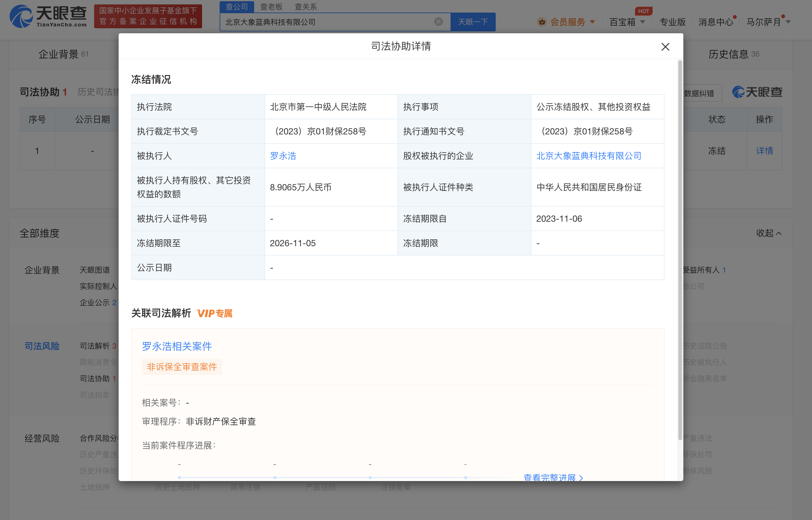812x520 pixels.
Task: Click the VIP专属 badge
Action: point(215,313)
